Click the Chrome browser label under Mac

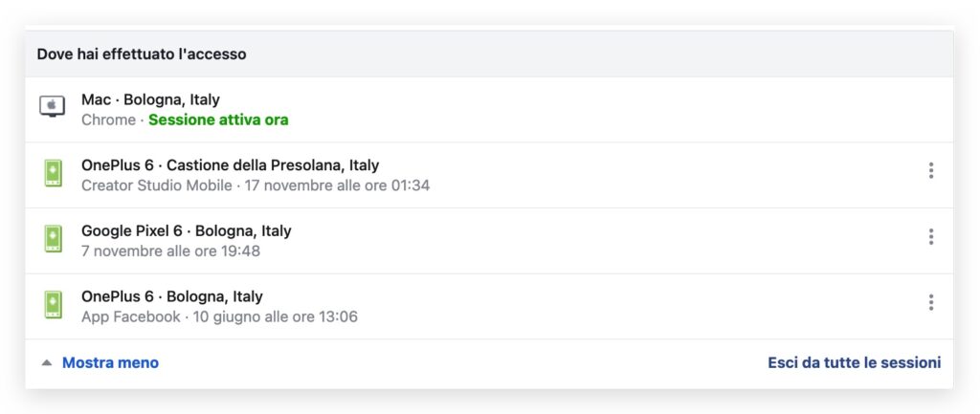coord(108,120)
